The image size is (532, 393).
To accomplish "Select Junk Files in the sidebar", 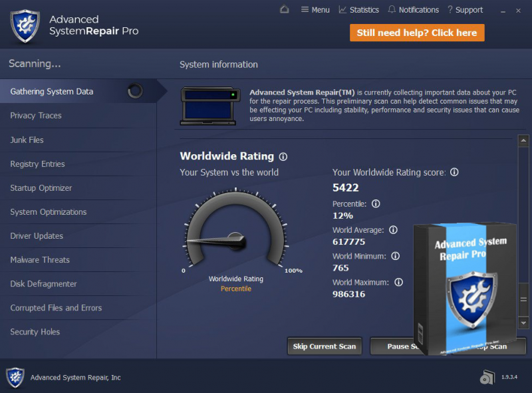I will point(78,140).
